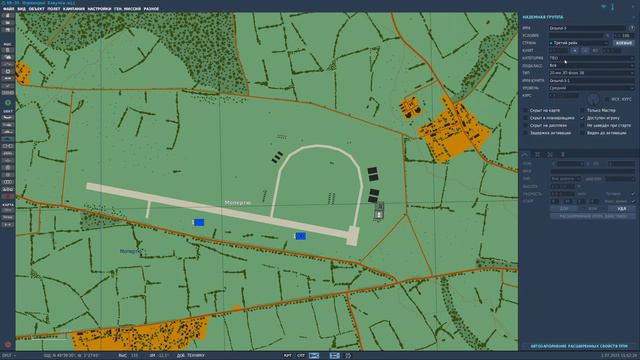The image size is (640, 360).
Task: Select the Static object tool under ОБЪЕКТ
Action: click(x=8, y=146)
